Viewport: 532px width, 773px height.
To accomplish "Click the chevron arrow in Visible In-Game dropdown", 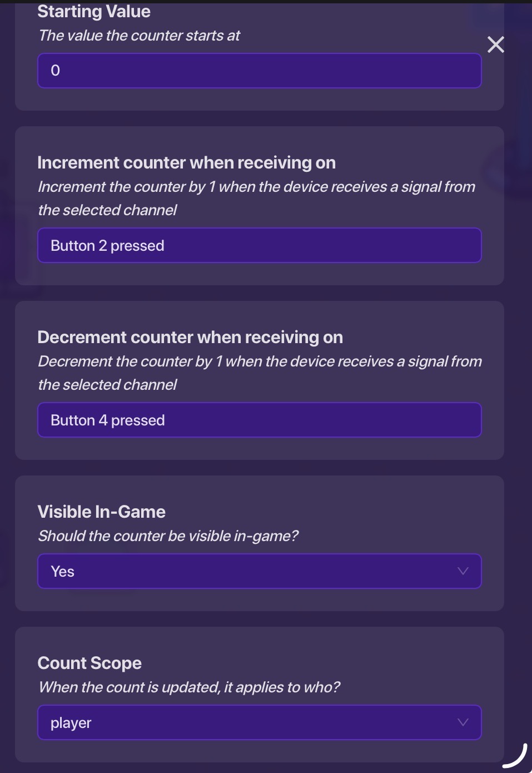I will point(463,571).
